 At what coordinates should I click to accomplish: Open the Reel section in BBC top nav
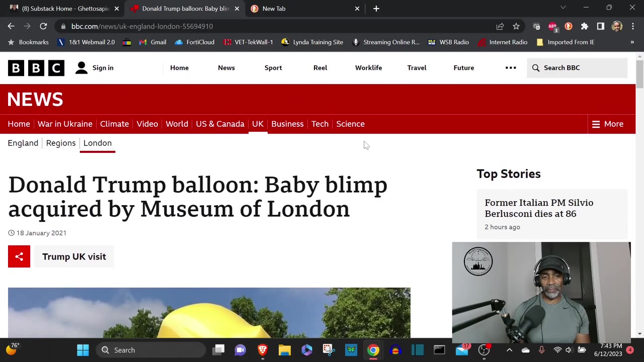coord(320,68)
